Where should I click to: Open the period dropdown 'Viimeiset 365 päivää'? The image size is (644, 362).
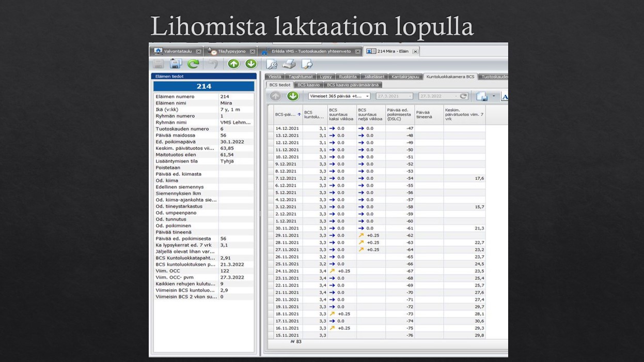click(x=339, y=96)
